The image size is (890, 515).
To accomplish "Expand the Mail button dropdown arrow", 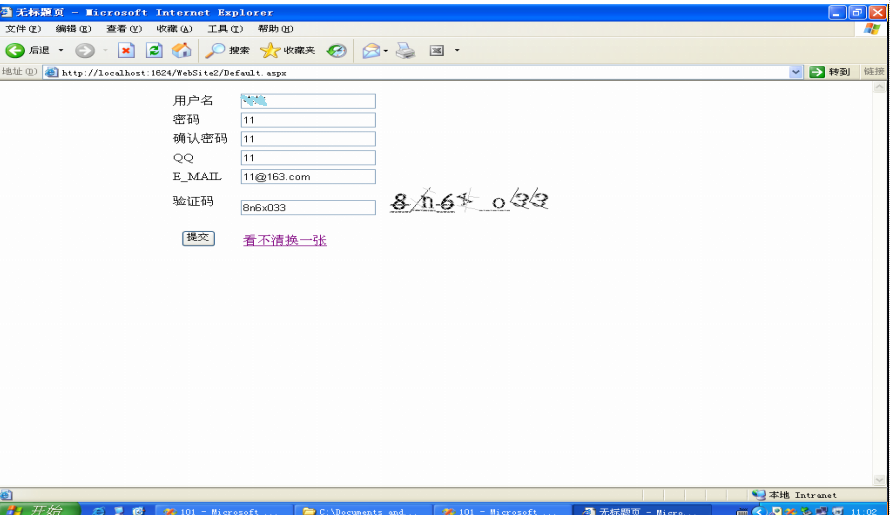I will (x=386, y=51).
